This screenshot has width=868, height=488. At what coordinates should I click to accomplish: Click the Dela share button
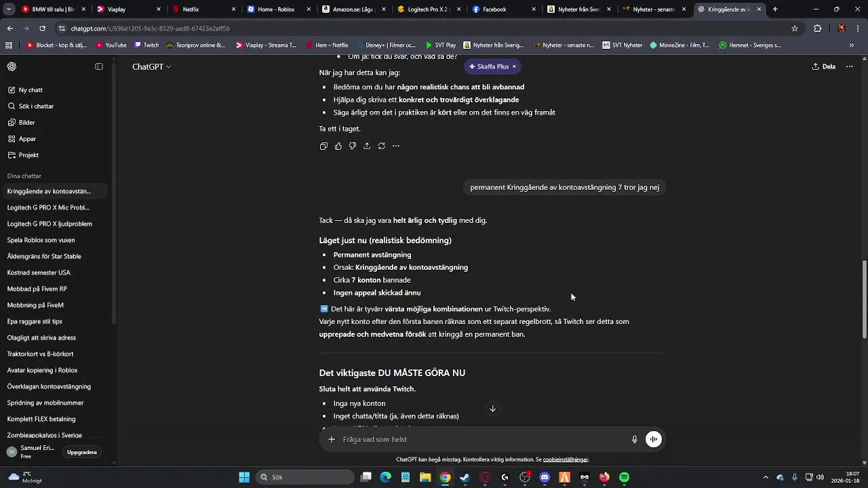point(823,66)
